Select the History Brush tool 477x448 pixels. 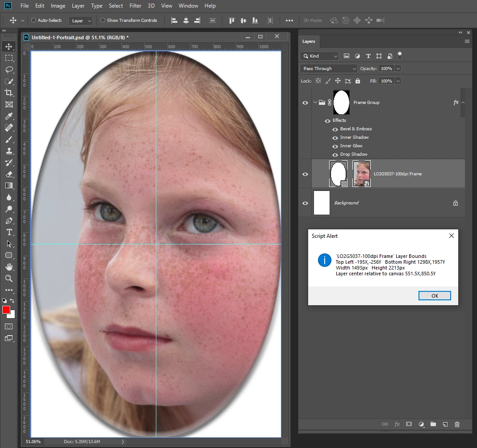point(9,162)
